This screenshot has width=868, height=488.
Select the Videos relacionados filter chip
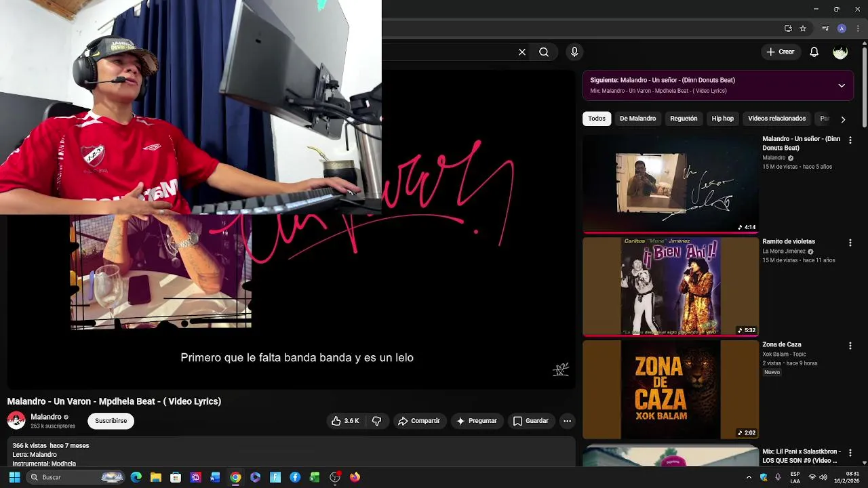click(776, 119)
